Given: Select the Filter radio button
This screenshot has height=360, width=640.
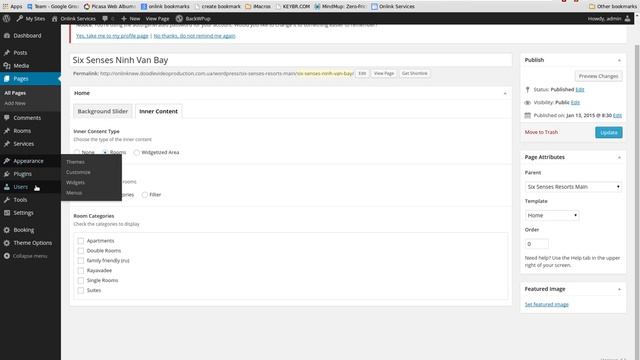Looking at the screenshot, I should click(144, 195).
